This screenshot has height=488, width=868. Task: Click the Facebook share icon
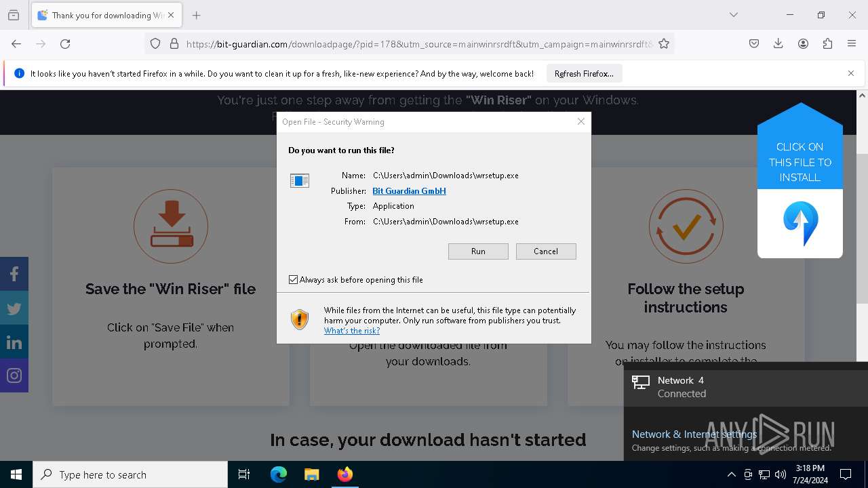click(x=14, y=274)
